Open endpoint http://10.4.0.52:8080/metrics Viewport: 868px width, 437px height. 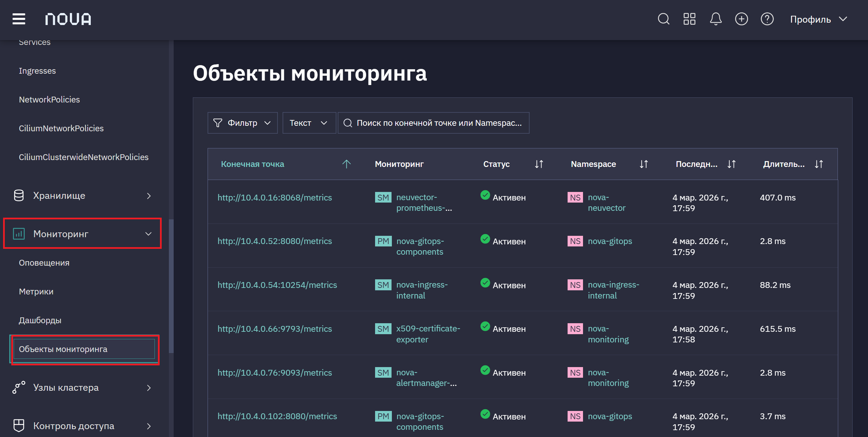click(x=275, y=241)
